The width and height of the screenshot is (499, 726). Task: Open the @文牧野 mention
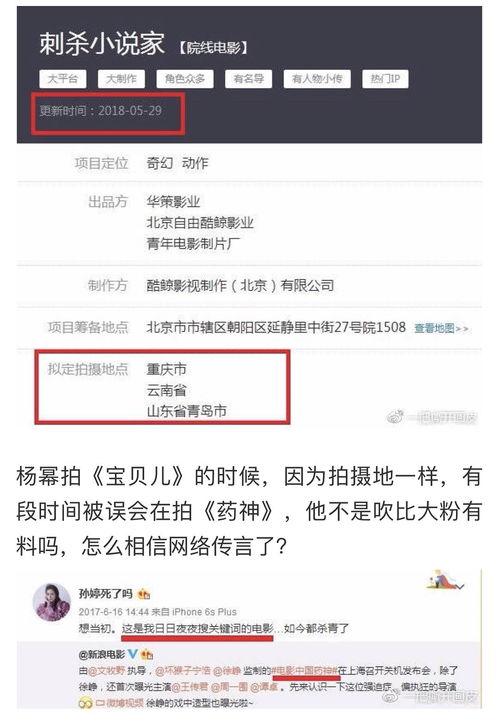[x=106, y=670]
